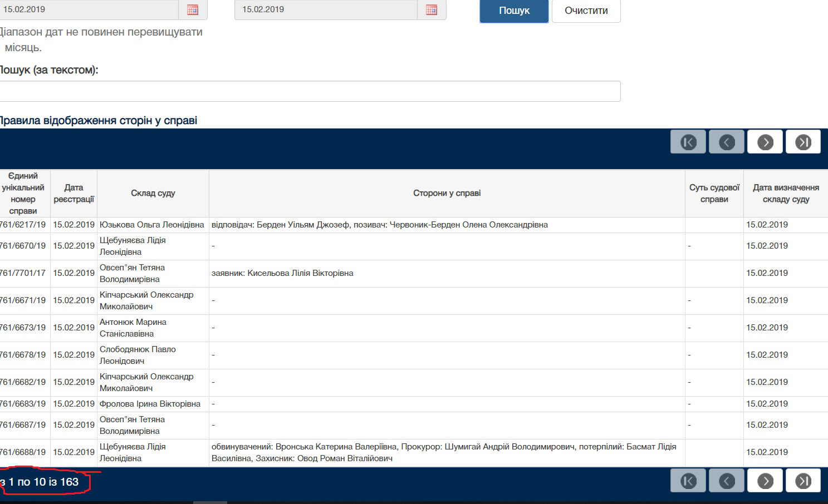Click the Сторони у справі column header
This screenshot has width=828, height=504.
coord(447,193)
